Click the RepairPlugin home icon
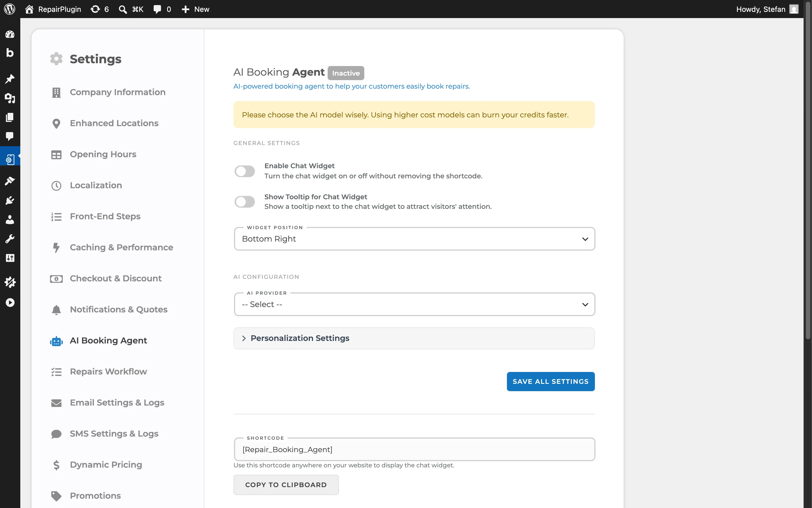 tap(29, 9)
